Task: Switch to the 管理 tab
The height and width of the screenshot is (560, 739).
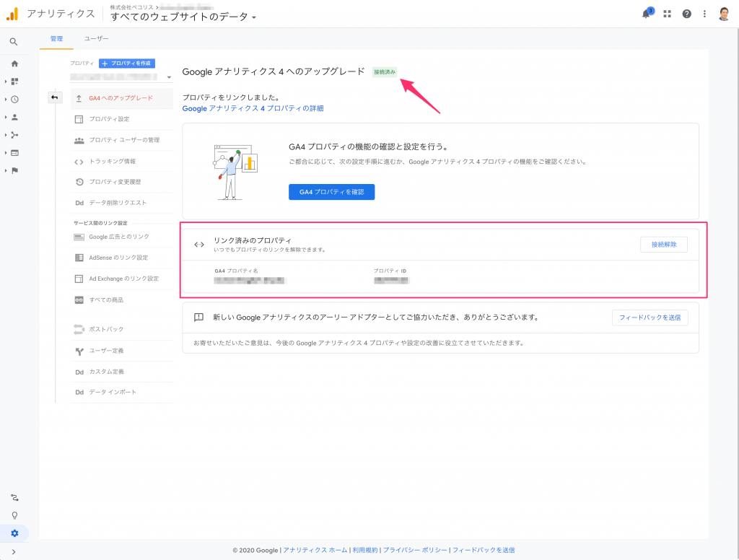Action: coord(56,39)
